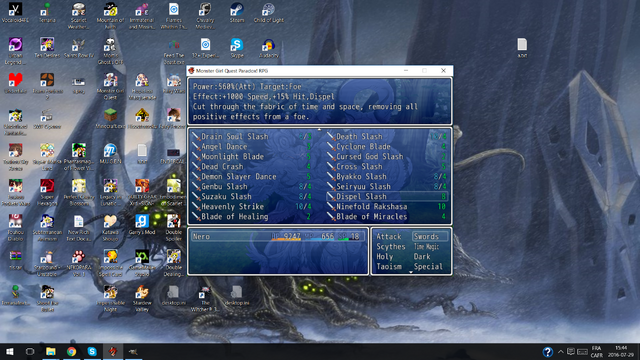640x360 pixels.
Task: Select the Demon Slayer Dance skill
Action: [252, 176]
